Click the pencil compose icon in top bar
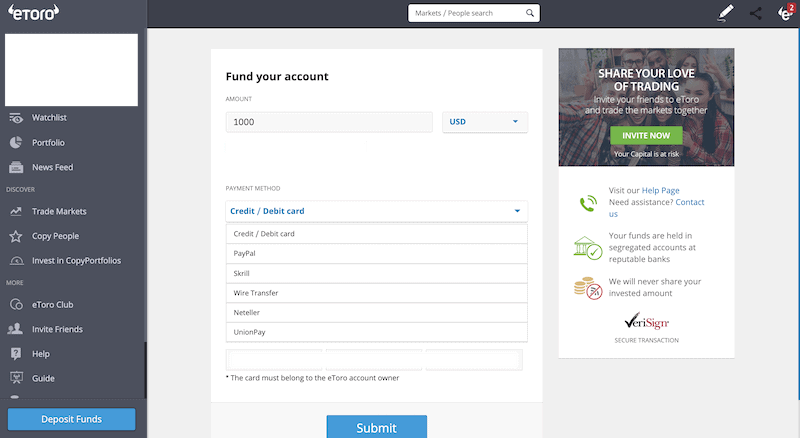The width and height of the screenshot is (800, 438). tap(725, 13)
